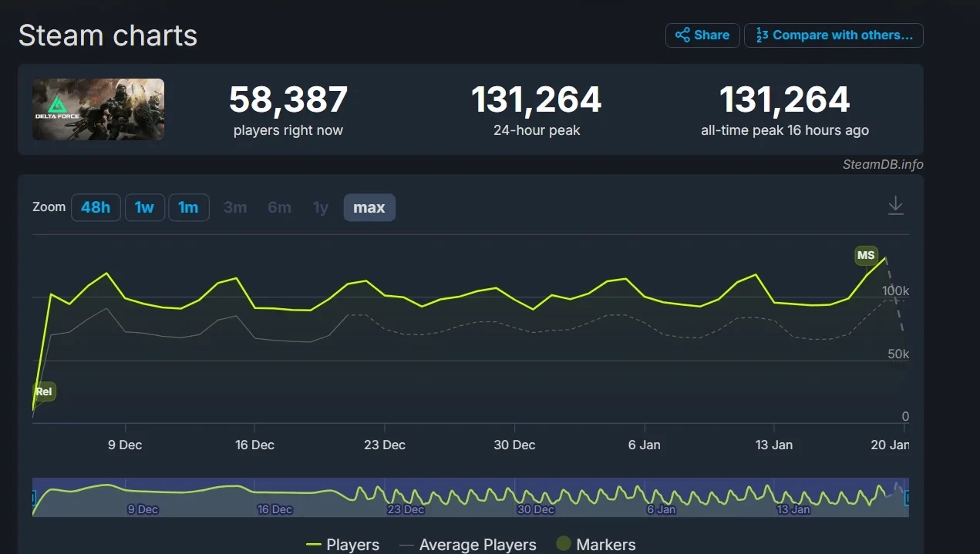Toggle the Players series in legend

point(343,545)
